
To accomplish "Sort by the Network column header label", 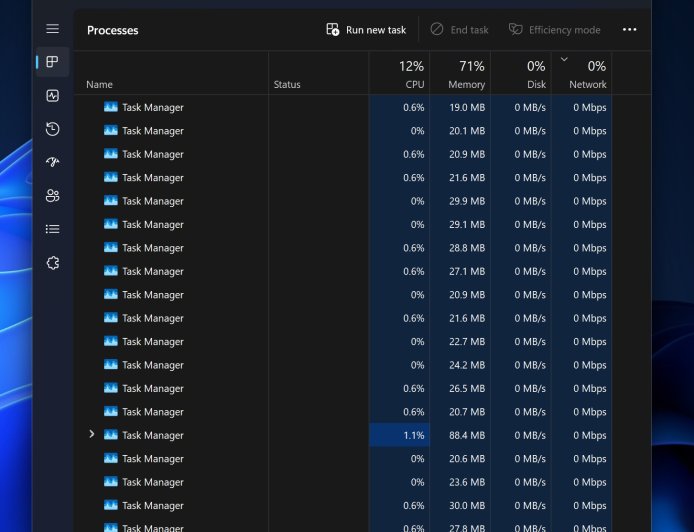I will (x=588, y=85).
